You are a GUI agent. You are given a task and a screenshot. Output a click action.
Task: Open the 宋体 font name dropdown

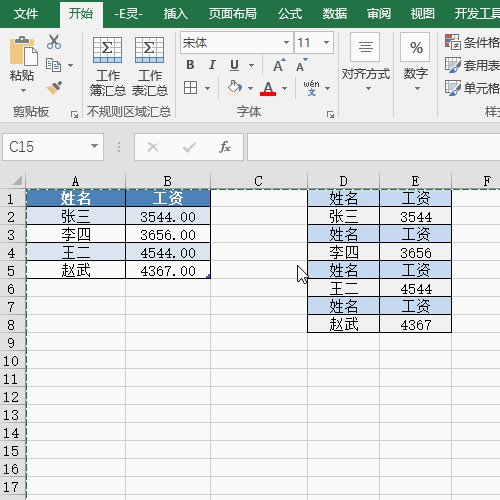(286, 42)
